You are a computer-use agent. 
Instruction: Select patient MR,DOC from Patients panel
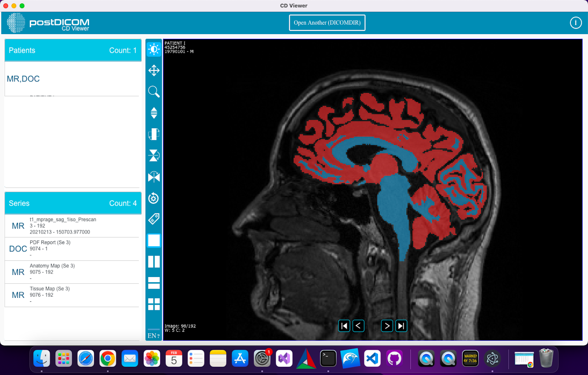tap(23, 79)
